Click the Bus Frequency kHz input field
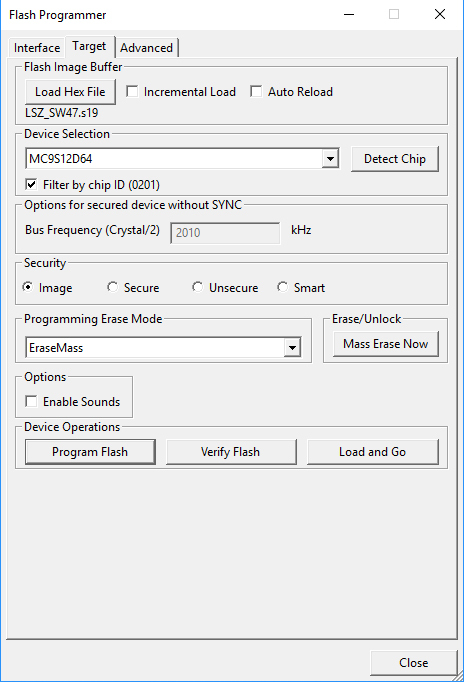Screen dimensions: 464x682 225,233
